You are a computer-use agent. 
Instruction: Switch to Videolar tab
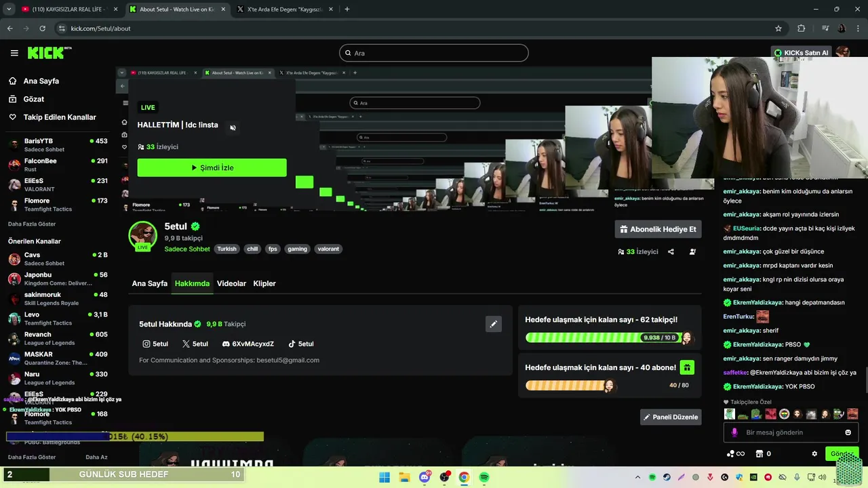click(231, 283)
